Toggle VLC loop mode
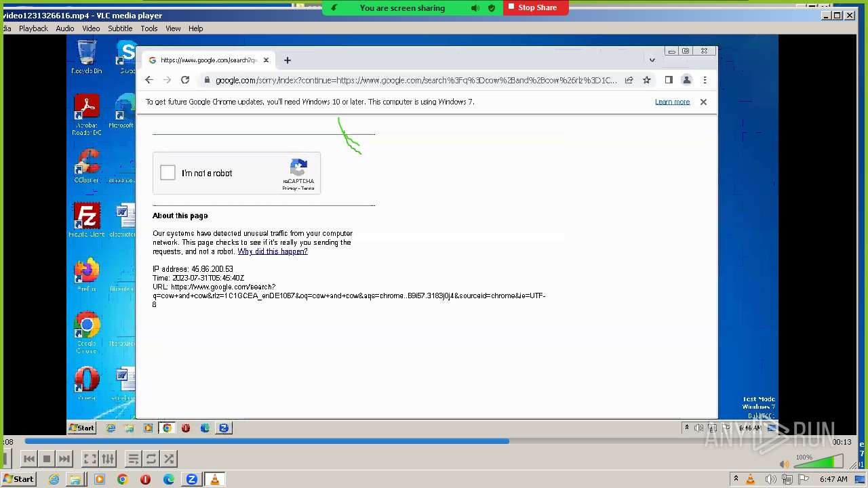Image resolution: width=868 pixels, height=488 pixels. pyautogui.click(x=151, y=459)
